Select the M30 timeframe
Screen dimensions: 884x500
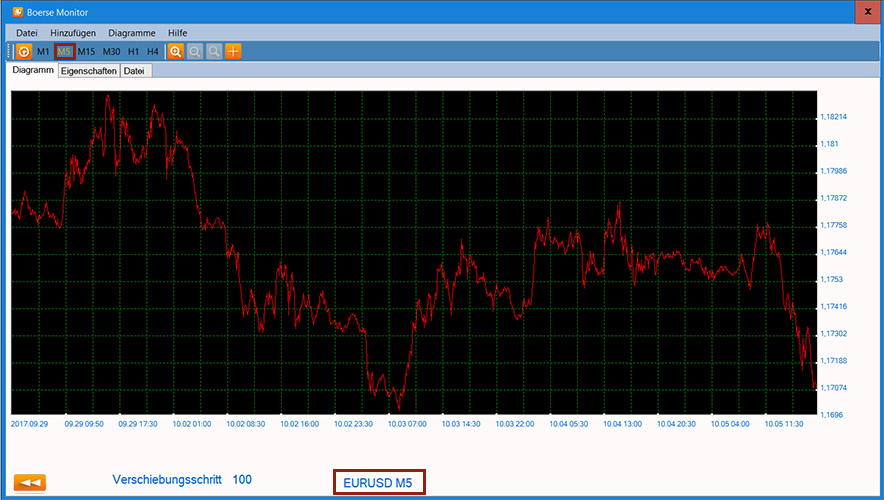click(111, 51)
